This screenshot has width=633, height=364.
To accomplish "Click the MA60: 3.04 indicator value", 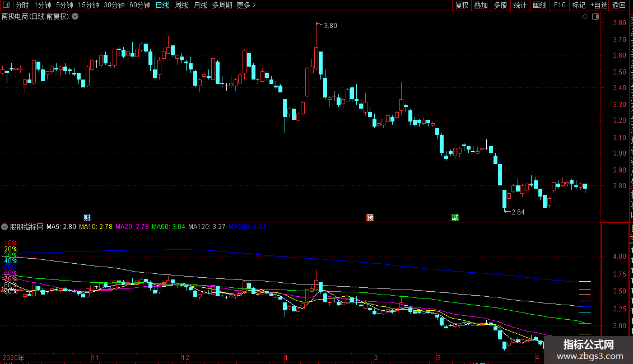I will click(x=169, y=227).
